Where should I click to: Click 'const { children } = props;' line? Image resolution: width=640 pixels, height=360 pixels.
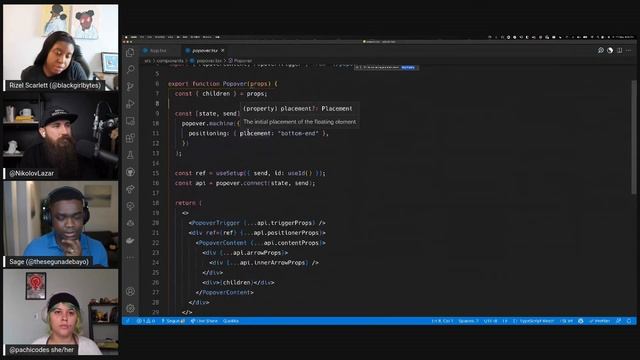(221, 94)
